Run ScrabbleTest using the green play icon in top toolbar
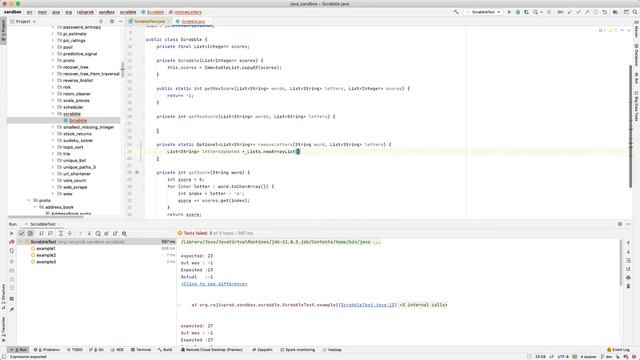Viewport: 640px width, 360px height. (509, 12)
